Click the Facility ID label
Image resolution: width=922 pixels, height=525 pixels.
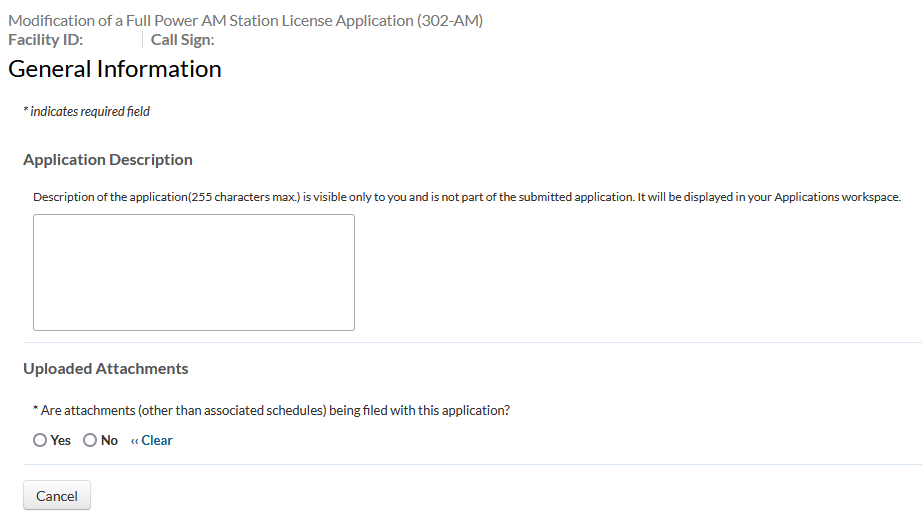click(45, 40)
